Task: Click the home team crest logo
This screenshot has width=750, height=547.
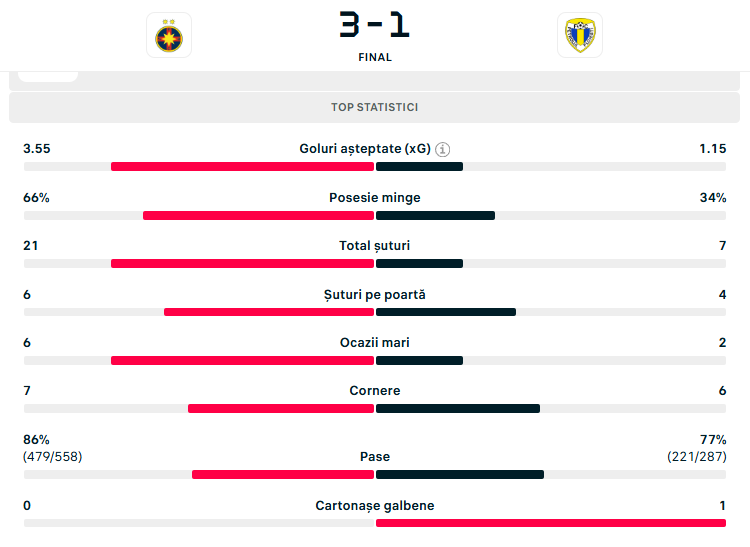Action: (169, 36)
